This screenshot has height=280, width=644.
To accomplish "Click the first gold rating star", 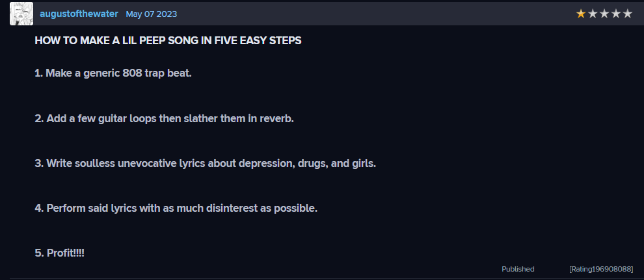I will click(x=580, y=14).
